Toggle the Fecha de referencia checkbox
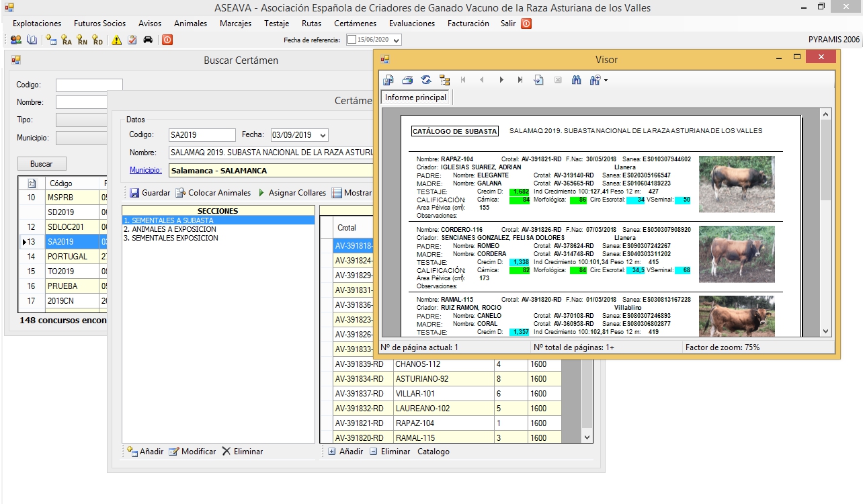 (352, 40)
